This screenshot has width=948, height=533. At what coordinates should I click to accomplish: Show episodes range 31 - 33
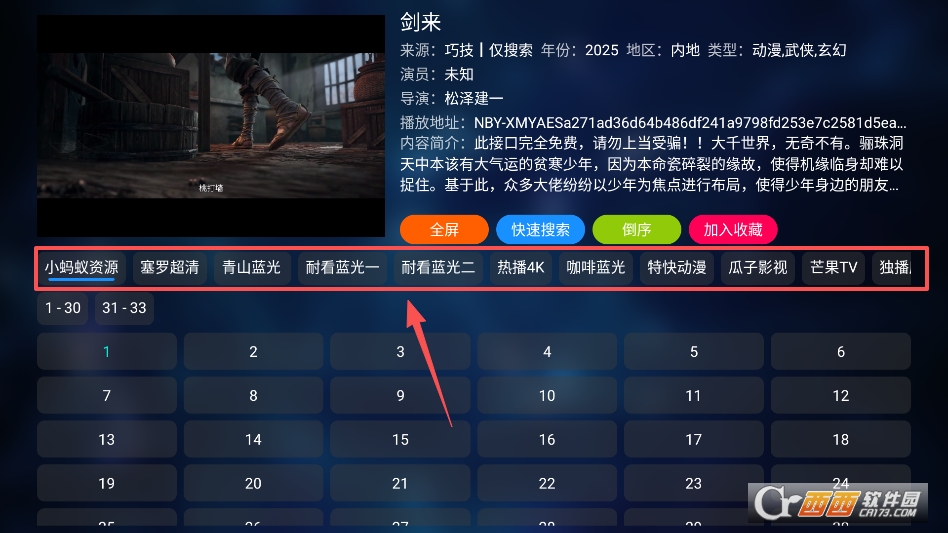tap(124, 308)
